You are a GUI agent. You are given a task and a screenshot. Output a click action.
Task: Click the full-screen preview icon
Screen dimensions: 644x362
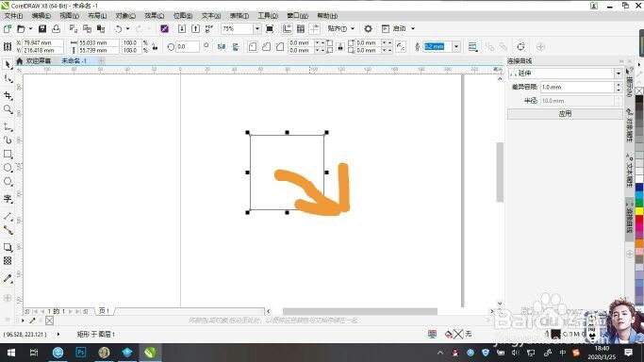pos(270,28)
